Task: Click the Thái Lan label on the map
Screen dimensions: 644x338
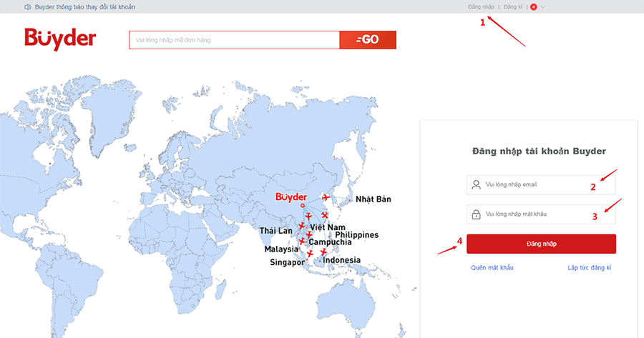Action: pyautogui.click(x=275, y=231)
